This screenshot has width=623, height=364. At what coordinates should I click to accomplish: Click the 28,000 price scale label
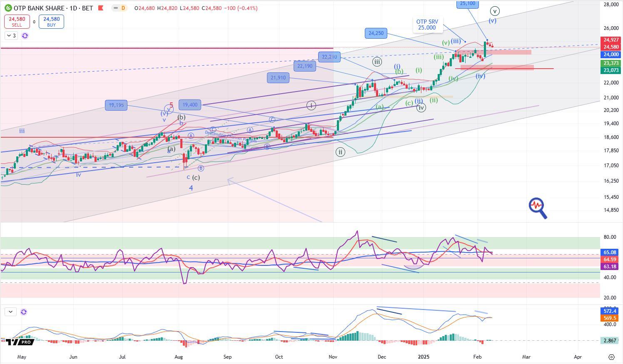611,5
